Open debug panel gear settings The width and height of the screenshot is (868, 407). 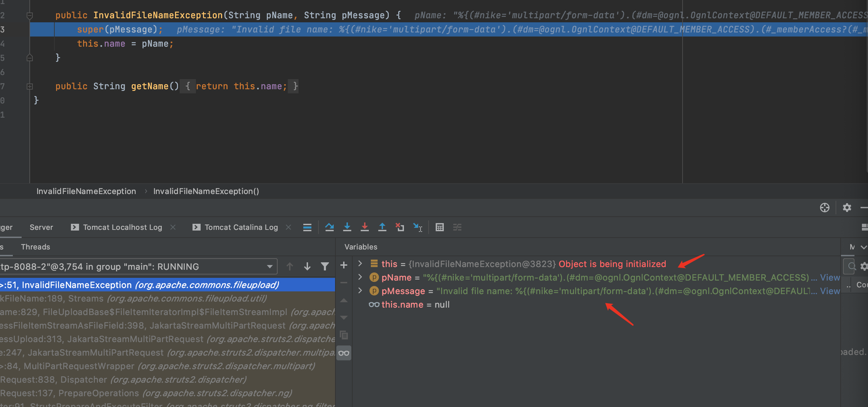(847, 208)
